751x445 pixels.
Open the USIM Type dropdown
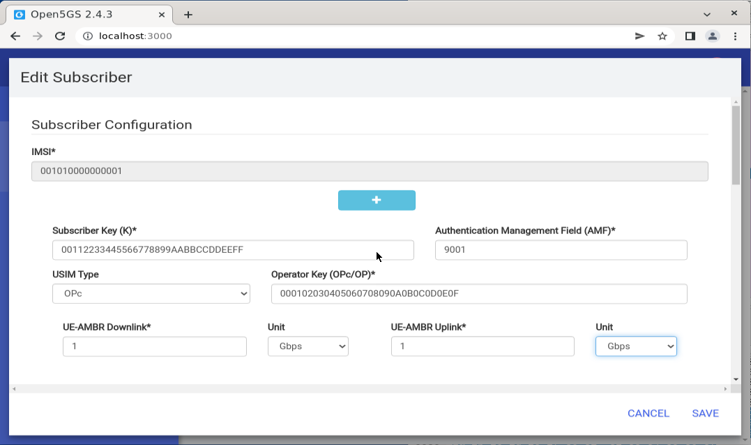click(151, 294)
